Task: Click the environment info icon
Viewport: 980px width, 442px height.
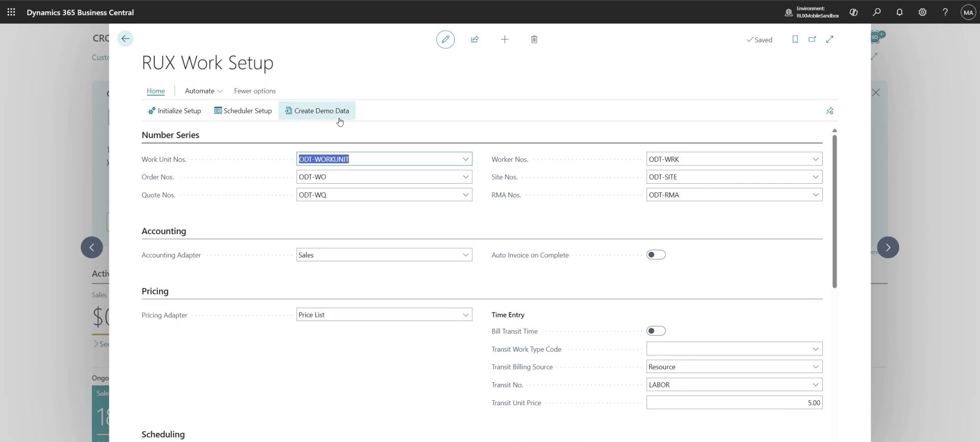Action: point(789,12)
